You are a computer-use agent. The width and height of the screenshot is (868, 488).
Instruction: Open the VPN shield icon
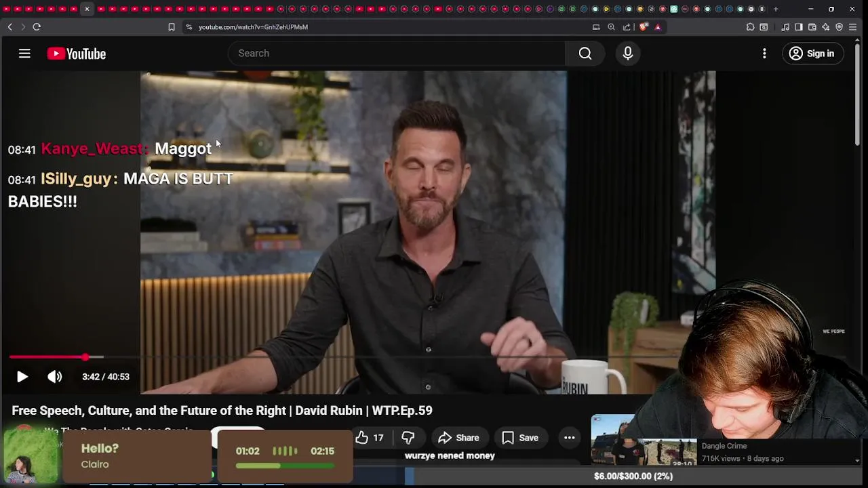tap(839, 27)
